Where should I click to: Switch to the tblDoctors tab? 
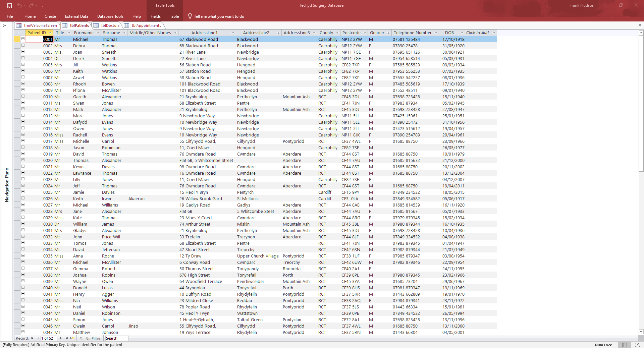coord(110,25)
